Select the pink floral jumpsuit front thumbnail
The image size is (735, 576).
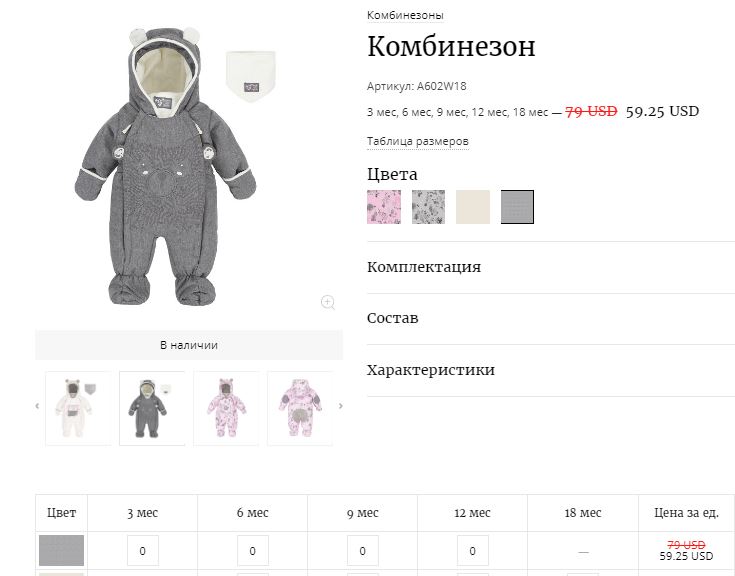(x=226, y=408)
